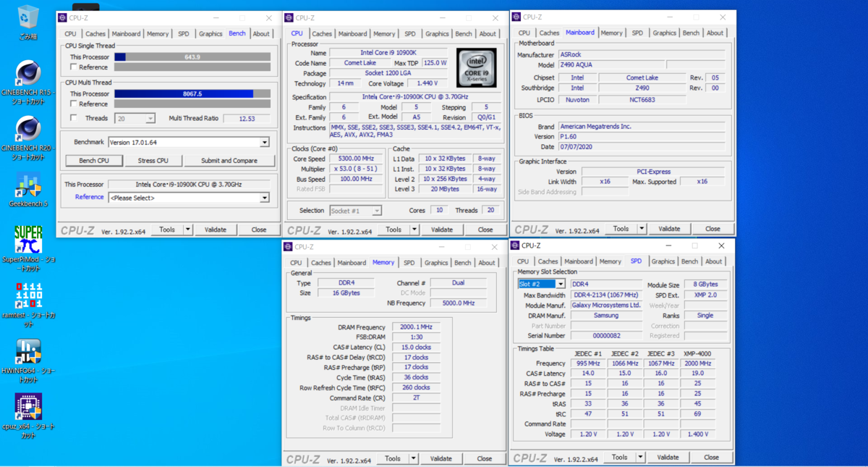The height and width of the screenshot is (467, 868).
Task: Click the Reference link label in Bench window
Action: point(89,197)
